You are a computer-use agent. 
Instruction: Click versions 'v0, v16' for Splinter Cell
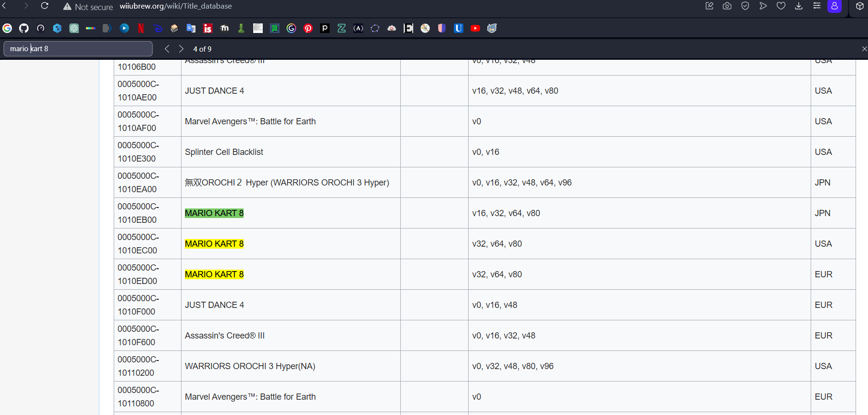pyautogui.click(x=485, y=152)
